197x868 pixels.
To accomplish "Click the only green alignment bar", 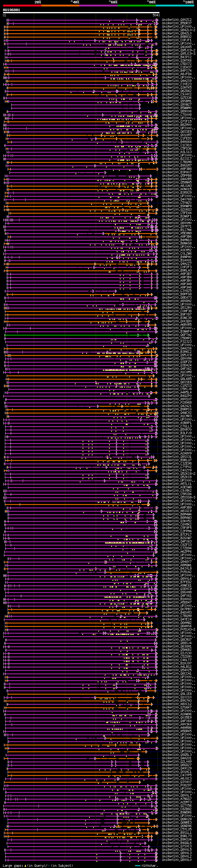I will [x=76, y=335].
